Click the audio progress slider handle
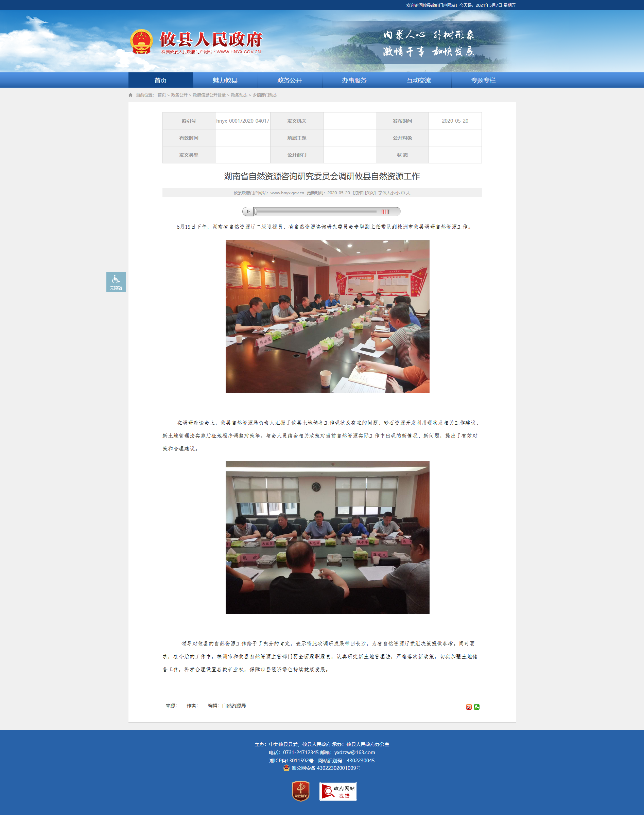The image size is (644, 815). point(256,211)
